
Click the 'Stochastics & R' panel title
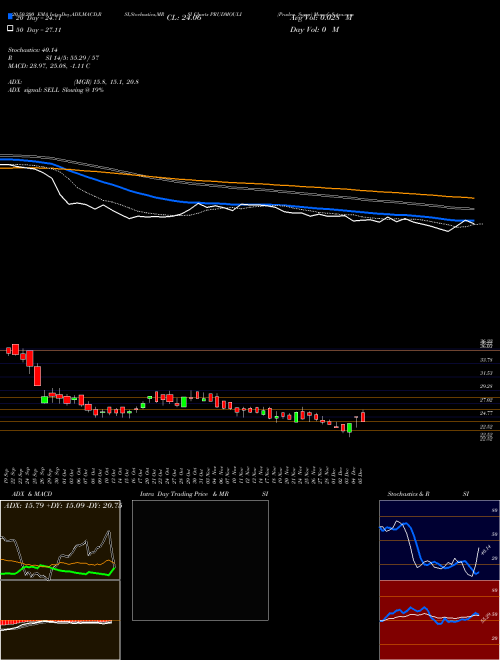click(409, 494)
